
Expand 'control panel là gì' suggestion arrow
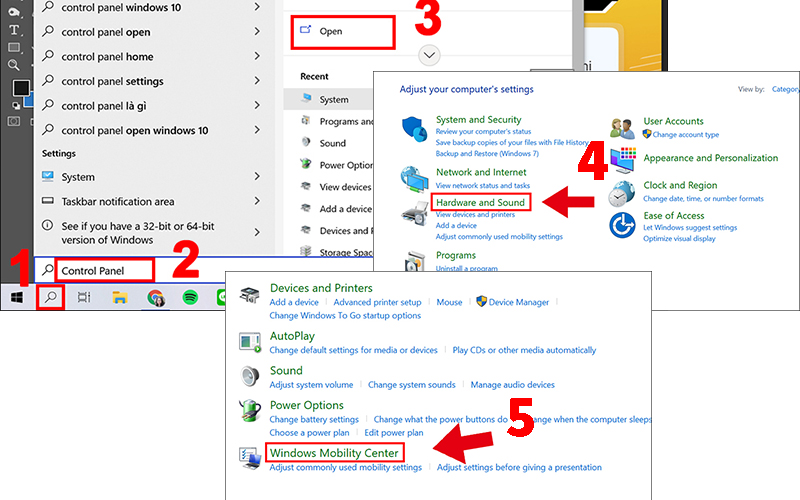coord(257,105)
